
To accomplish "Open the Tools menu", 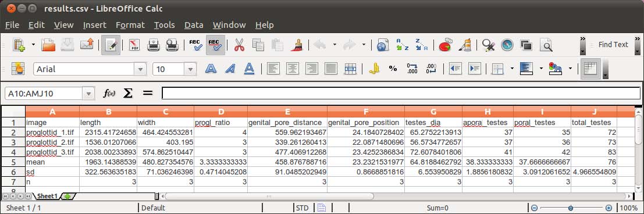I will pyautogui.click(x=165, y=25).
